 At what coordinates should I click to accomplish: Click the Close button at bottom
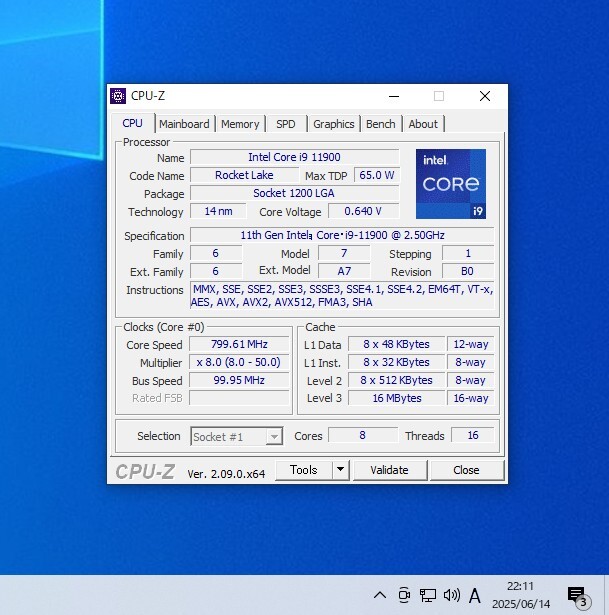point(466,470)
